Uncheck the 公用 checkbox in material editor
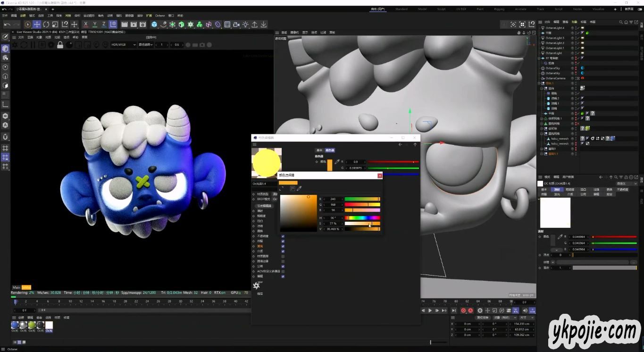 click(283, 266)
